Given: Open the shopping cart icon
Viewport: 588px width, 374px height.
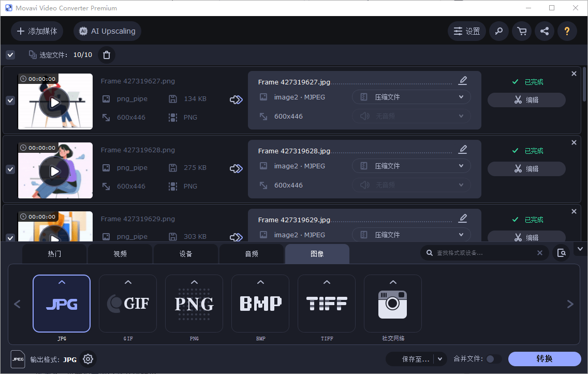Looking at the screenshot, I should 522,31.
